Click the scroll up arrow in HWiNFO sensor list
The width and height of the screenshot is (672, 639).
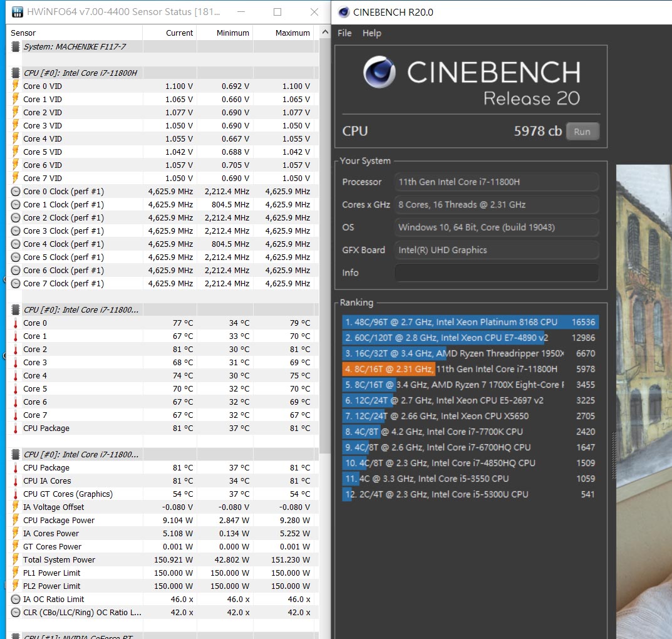click(x=325, y=32)
